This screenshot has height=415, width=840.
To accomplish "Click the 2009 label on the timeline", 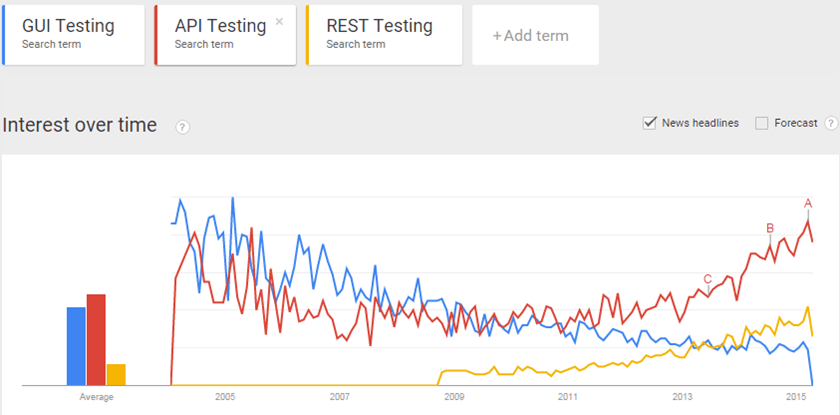I will point(454,397).
